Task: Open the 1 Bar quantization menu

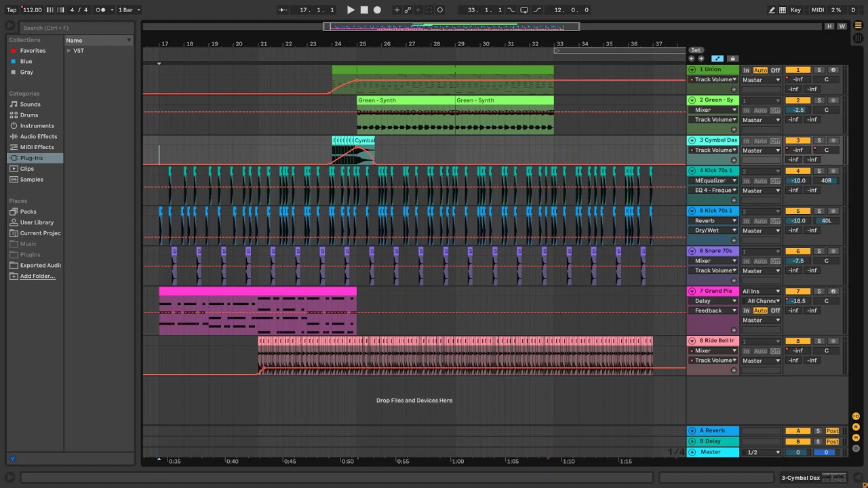Action: pos(128,10)
